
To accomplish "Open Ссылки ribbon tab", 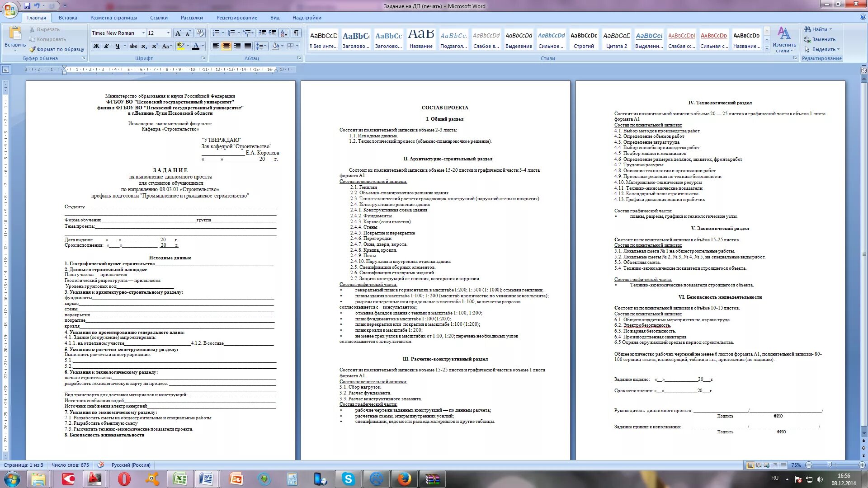I will pos(159,18).
